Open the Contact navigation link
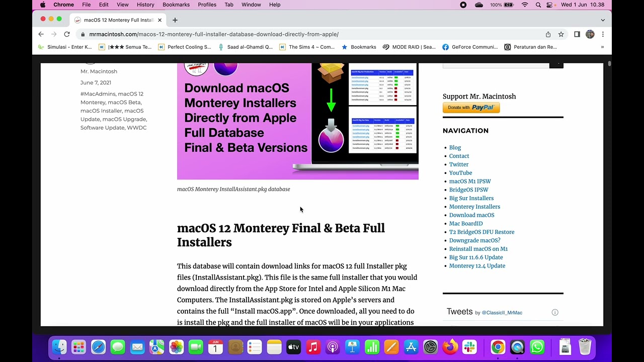This screenshot has height=362, width=644. tap(459, 156)
